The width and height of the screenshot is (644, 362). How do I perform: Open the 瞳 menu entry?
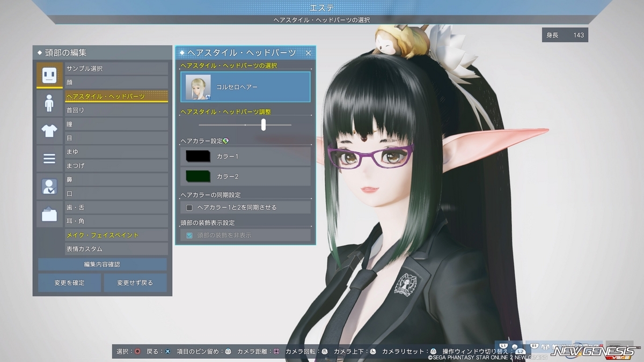click(x=116, y=124)
